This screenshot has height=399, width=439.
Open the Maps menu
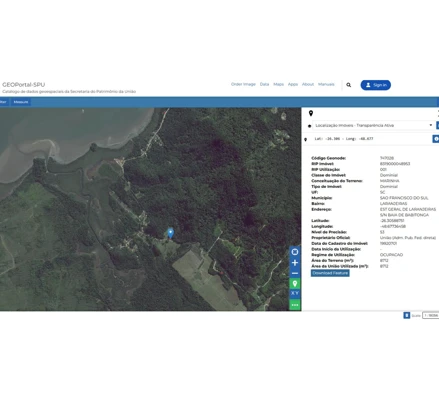coord(278,84)
